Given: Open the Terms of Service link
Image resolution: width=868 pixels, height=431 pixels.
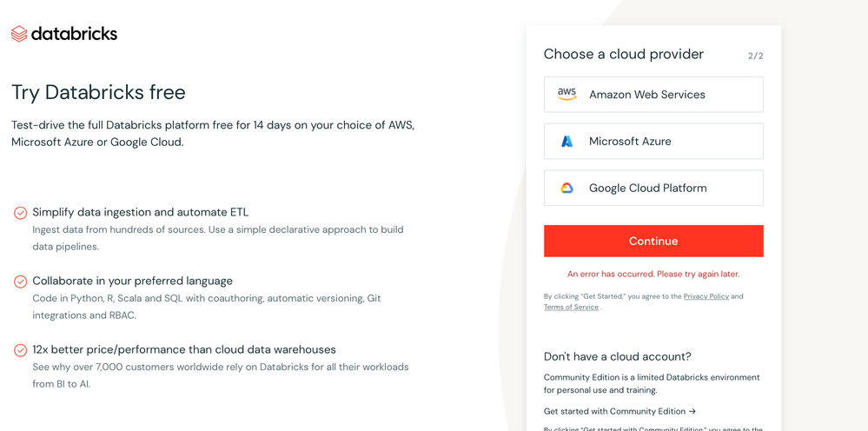Looking at the screenshot, I should 571,307.
